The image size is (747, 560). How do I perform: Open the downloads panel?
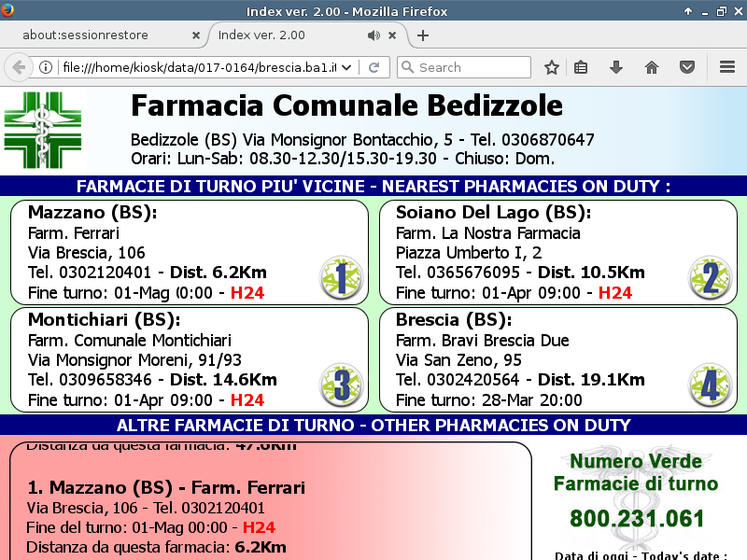[615, 67]
